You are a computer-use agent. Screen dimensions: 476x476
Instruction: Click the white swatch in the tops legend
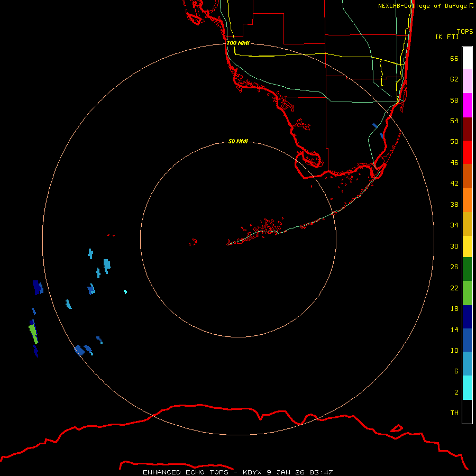(467, 58)
